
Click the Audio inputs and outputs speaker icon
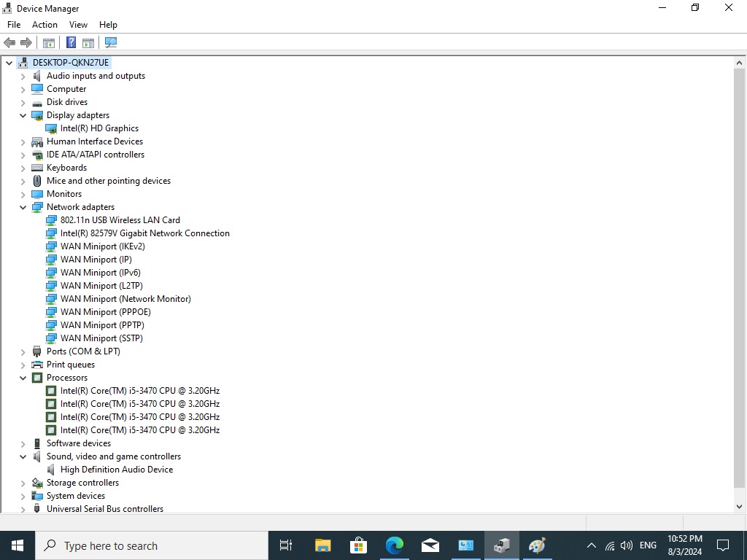(x=37, y=76)
